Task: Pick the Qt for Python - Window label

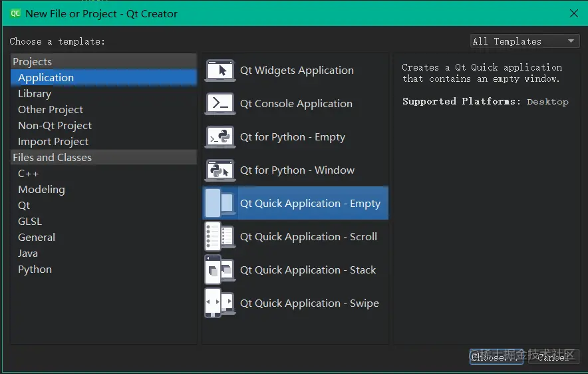Action: [297, 170]
